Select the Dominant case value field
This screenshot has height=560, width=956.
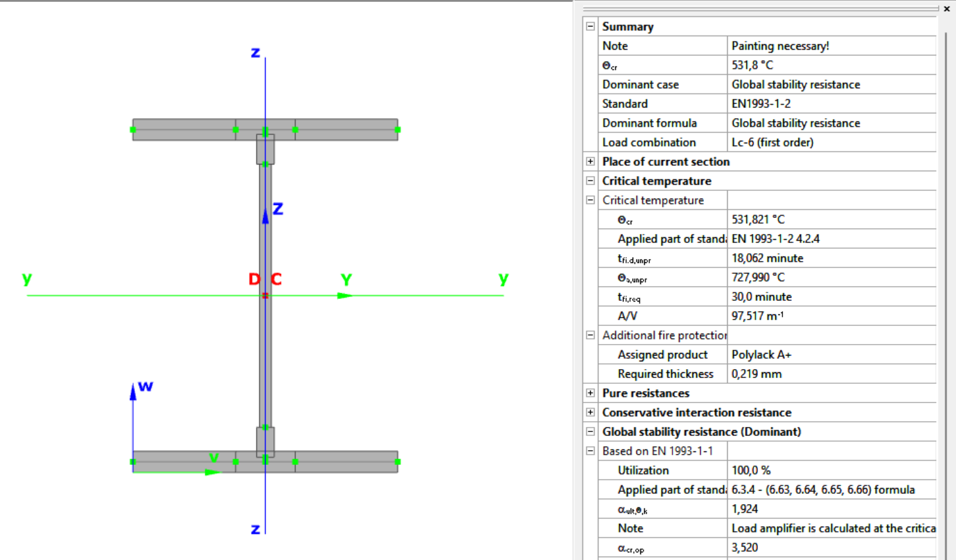point(831,84)
